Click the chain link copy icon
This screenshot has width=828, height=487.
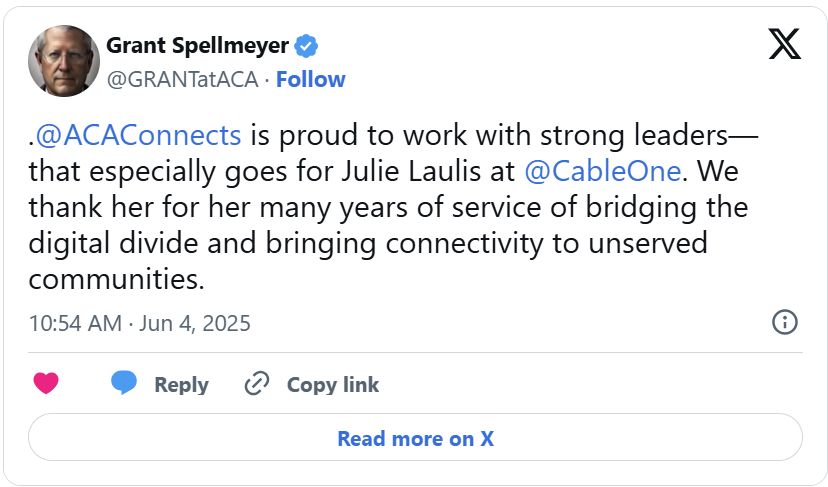coord(258,384)
